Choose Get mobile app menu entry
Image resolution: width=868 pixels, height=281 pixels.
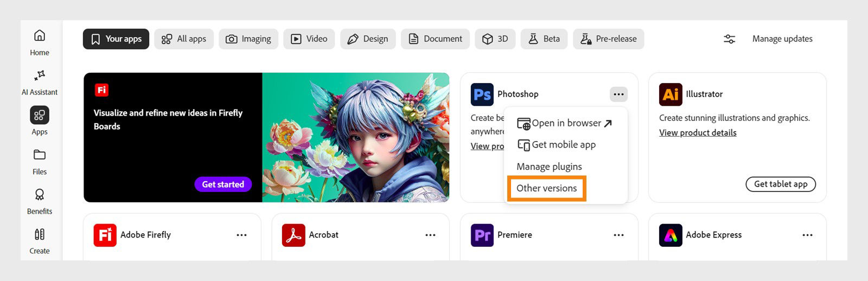(x=557, y=145)
